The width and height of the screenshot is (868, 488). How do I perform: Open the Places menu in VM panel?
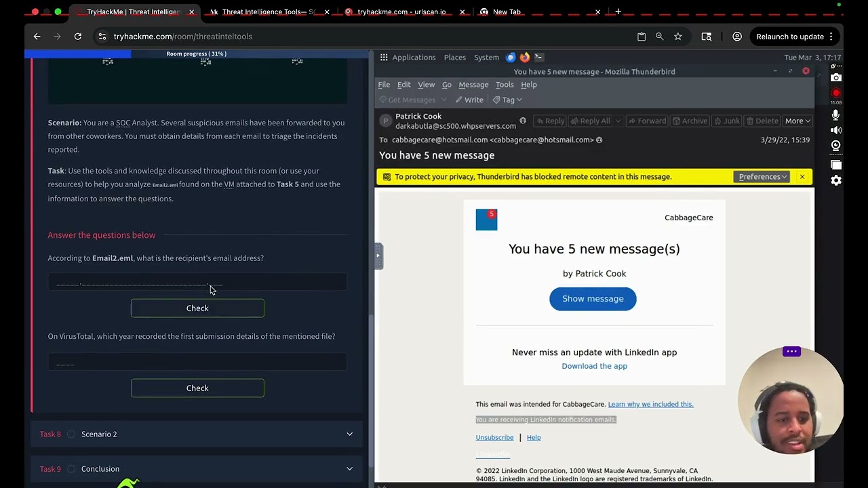point(455,58)
